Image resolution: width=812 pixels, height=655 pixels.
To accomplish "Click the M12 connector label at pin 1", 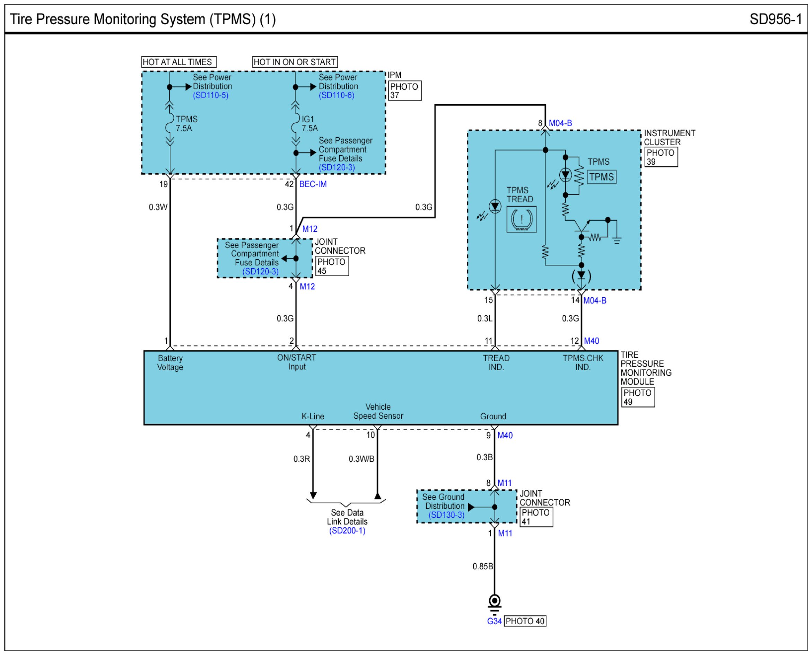I will (x=310, y=229).
